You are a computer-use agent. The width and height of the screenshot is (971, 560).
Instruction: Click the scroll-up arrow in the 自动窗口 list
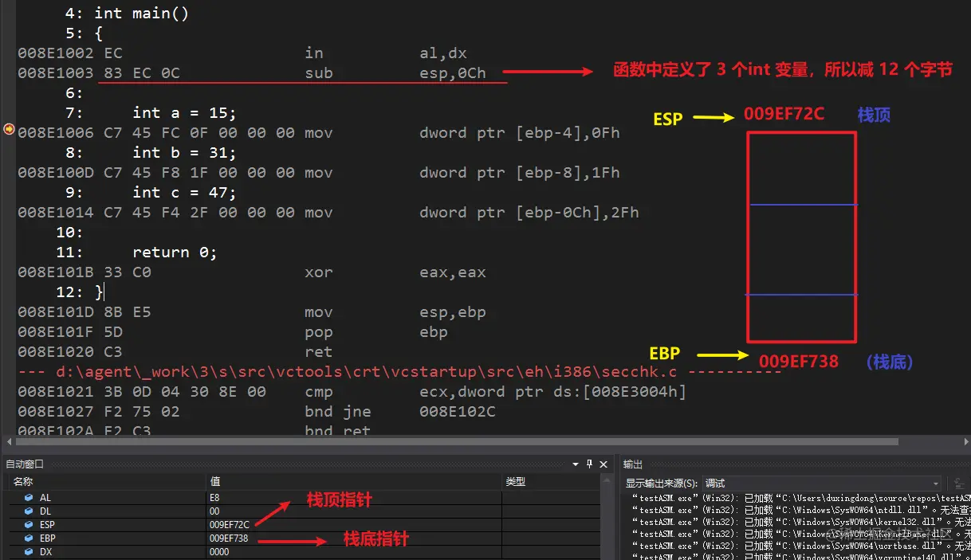[x=605, y=482]
